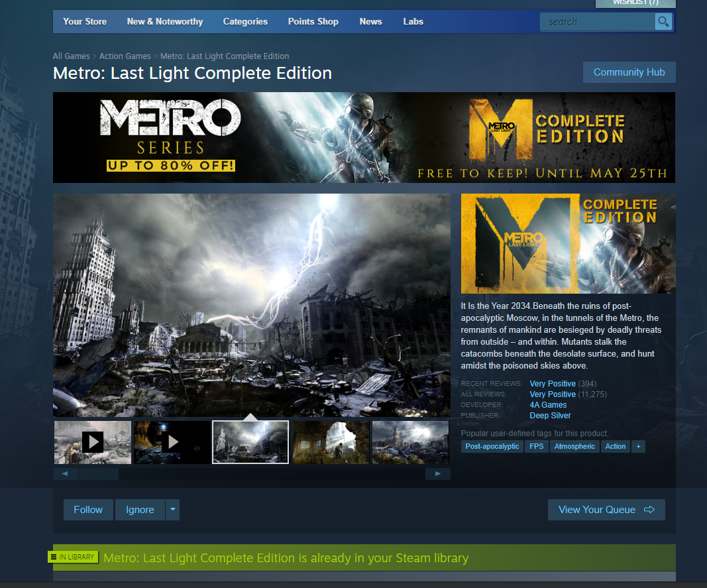707x588 pixels.
Task: Open publisher Deep Silver link
Action: (x=550, y=415)
